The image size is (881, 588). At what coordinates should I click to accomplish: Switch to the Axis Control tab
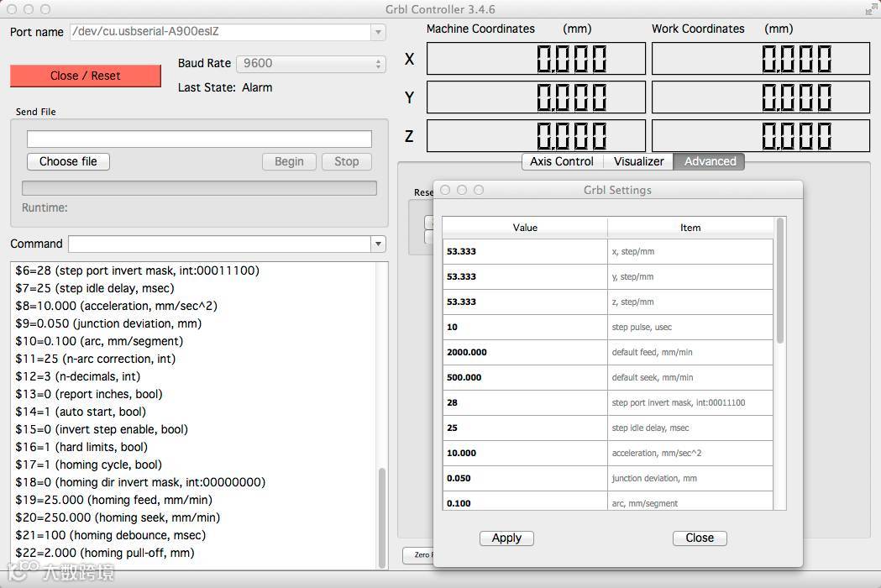click(562, 162)
